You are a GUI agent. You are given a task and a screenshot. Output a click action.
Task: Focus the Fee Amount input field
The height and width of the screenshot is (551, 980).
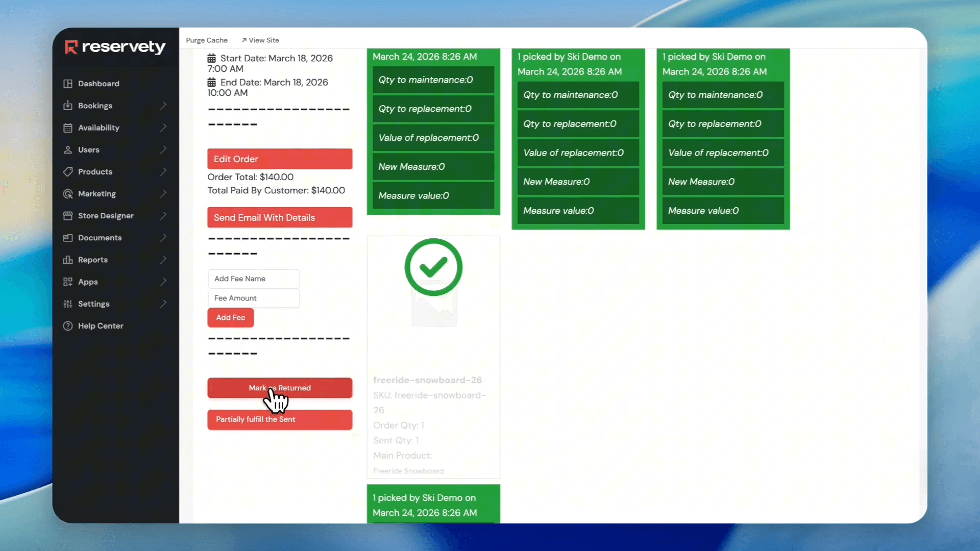[x=254, y=298]
